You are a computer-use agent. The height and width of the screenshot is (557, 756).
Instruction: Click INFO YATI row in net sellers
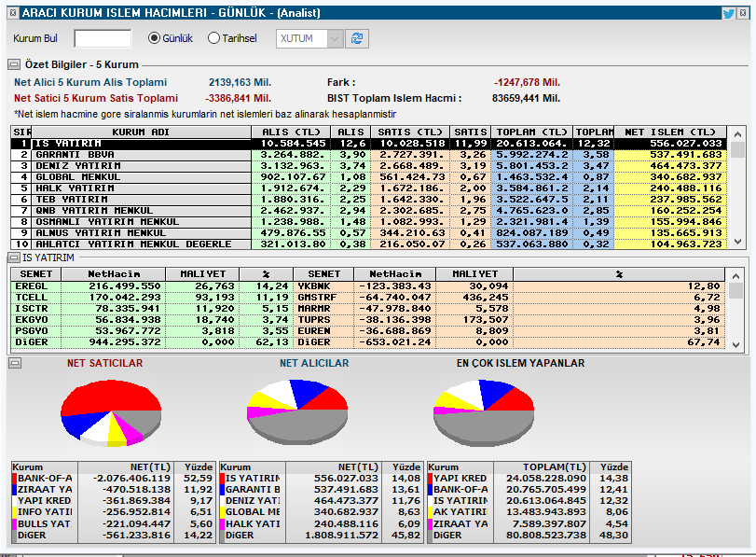[113, 512]
